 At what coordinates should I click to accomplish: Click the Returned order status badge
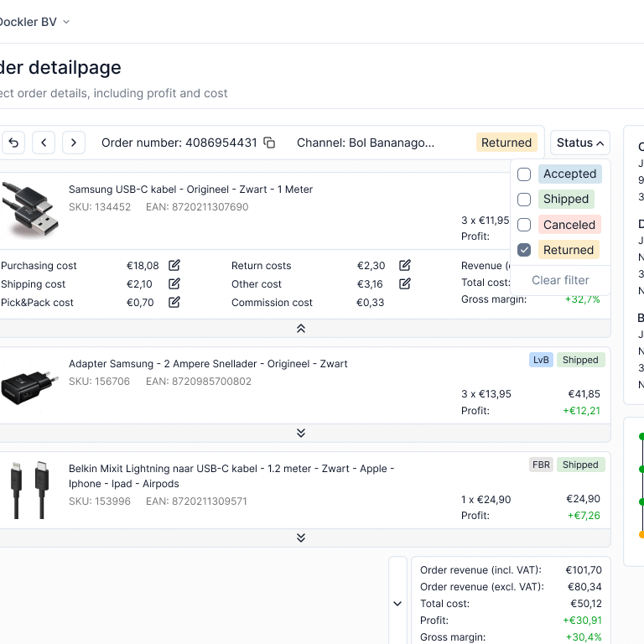(506, 143)
